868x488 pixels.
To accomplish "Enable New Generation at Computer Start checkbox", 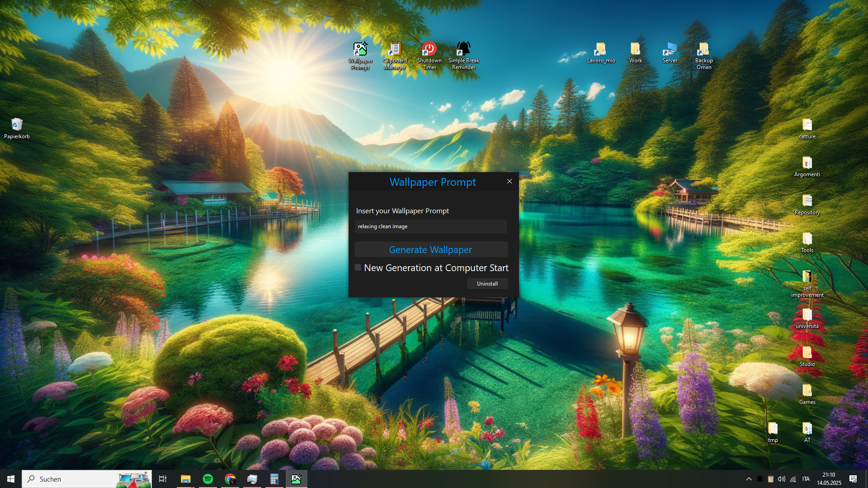I will [x=358, y=267].
